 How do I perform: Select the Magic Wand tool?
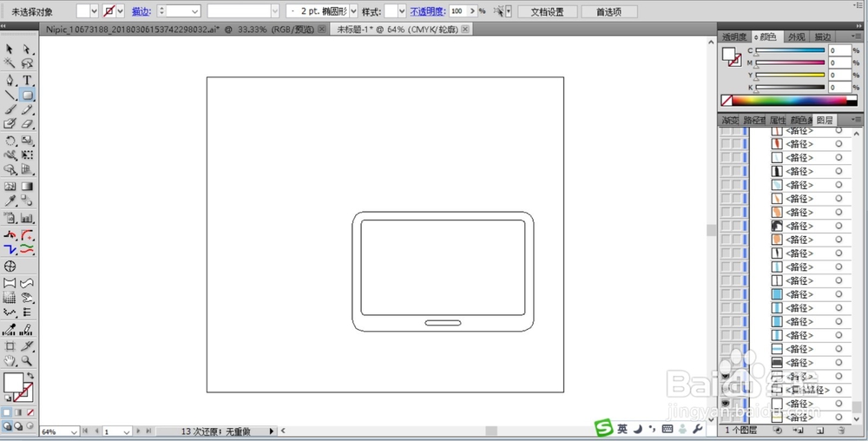pyautogui.click(x=10, y=63)
